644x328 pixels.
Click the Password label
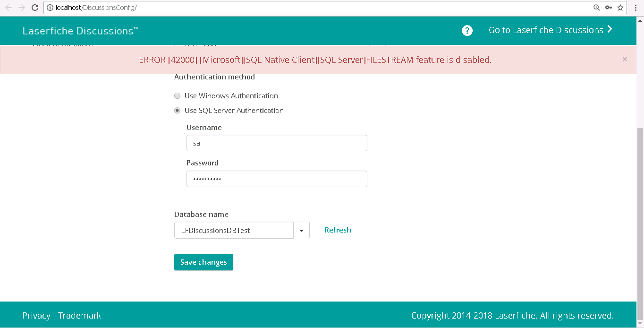tap(203, 163)
